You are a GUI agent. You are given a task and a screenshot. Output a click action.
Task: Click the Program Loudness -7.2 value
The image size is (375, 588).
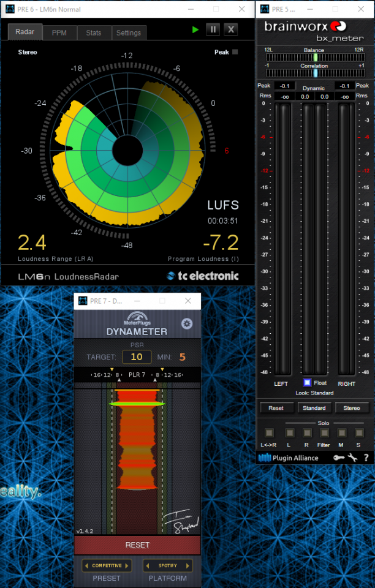click(221, 243)
